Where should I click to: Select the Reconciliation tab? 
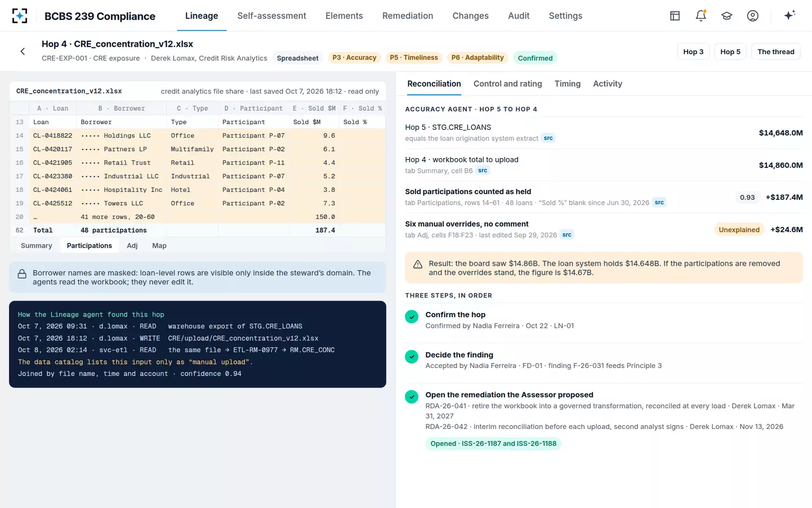click(x=434, y=84)
